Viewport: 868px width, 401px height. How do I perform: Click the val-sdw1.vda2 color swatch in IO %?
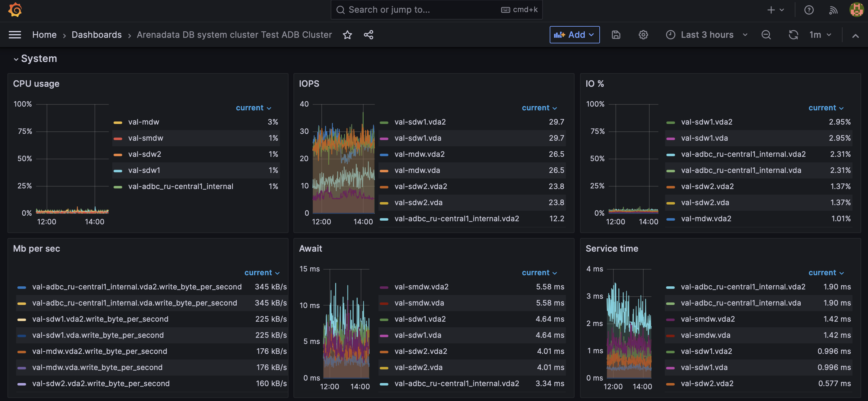[x=670, y=122]
